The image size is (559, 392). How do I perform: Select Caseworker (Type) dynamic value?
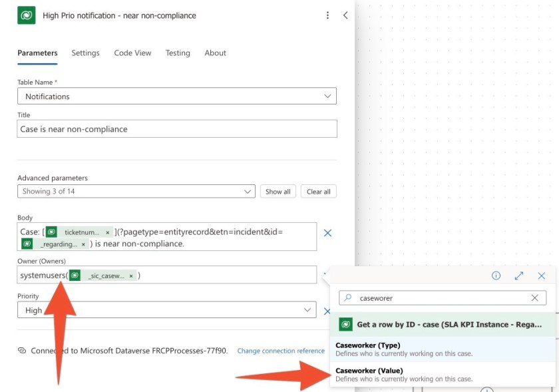click(x=443, y=349)
